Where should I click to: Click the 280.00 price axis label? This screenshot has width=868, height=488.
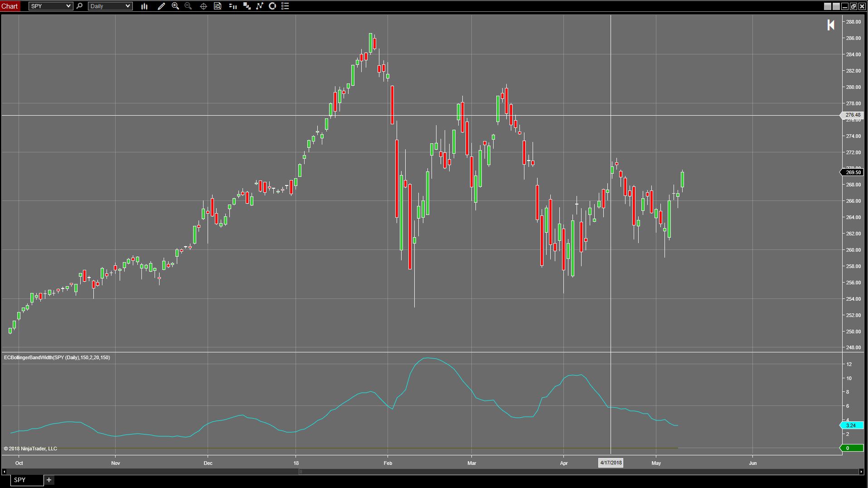[853, 87]
